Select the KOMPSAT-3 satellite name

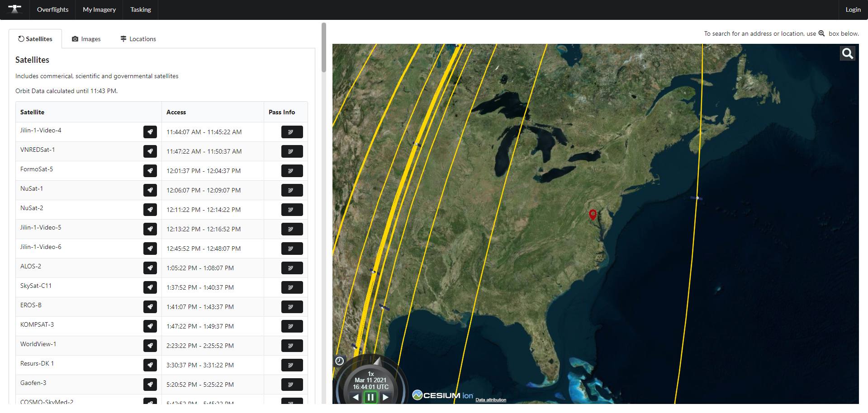(37, 324)
